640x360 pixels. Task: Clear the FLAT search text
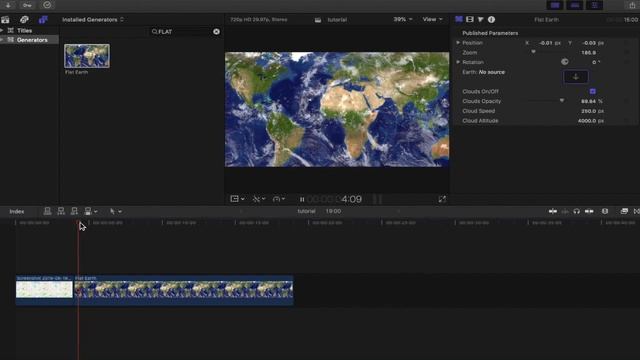click(x=216, y=31)
